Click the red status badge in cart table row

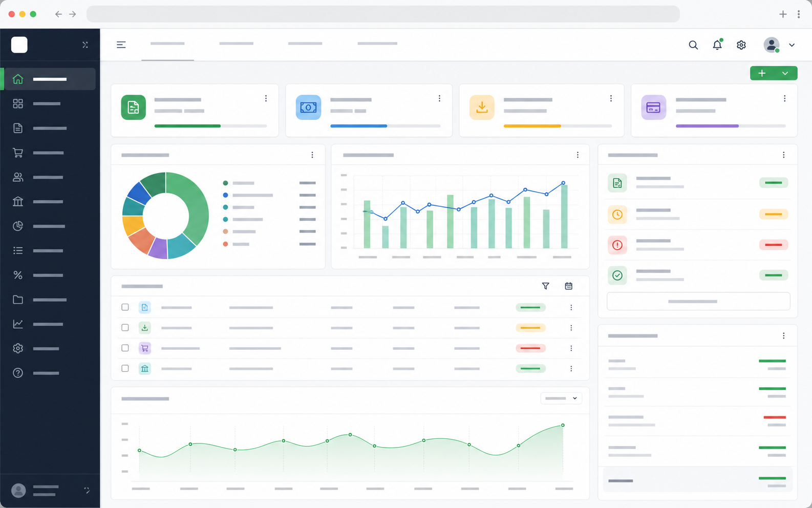pyautogui.click(x=530, y=348)
